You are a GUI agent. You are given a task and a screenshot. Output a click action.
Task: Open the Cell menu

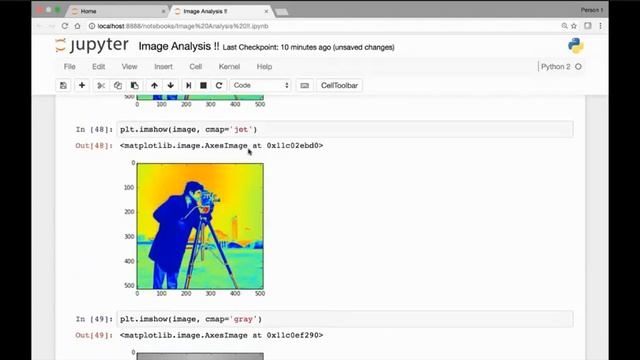pyautogui.click(x=196, y=67)
